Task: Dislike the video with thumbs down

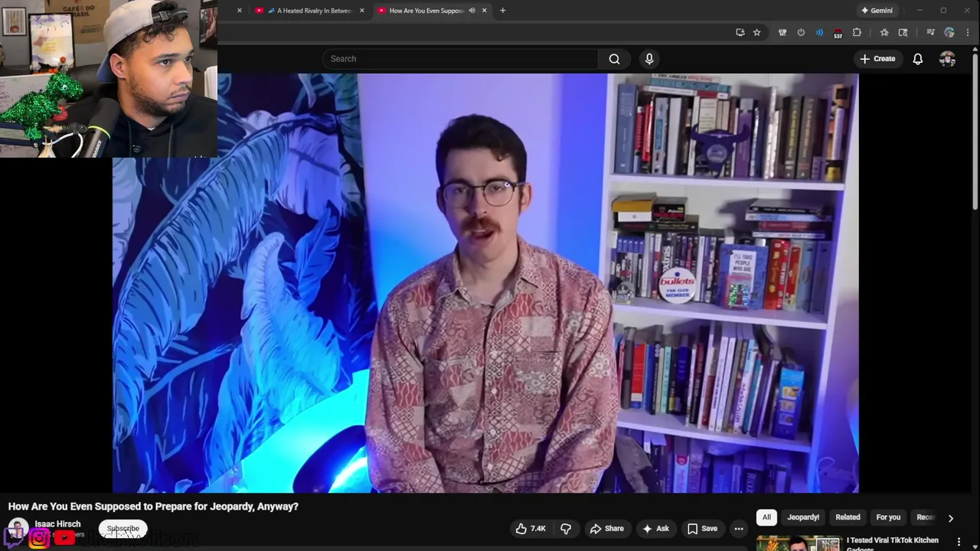Action: [566, 529]
